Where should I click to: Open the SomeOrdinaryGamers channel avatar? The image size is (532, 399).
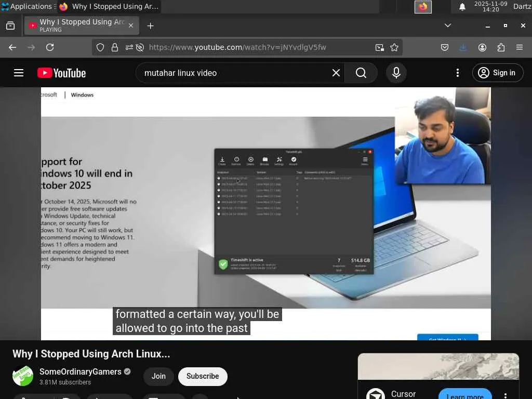pos(23,376)
